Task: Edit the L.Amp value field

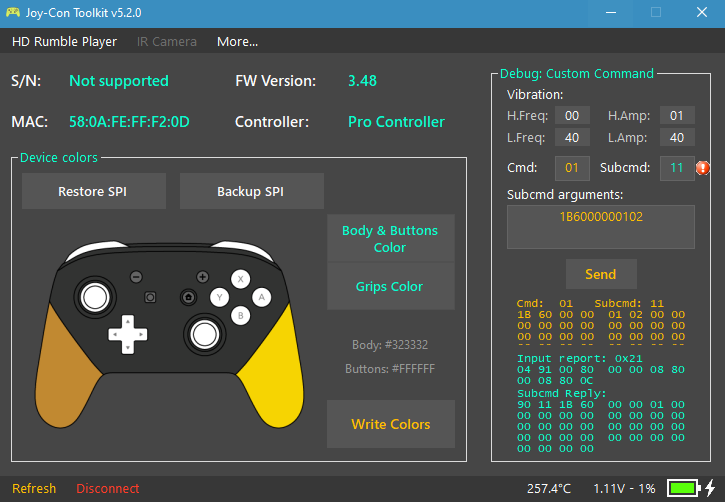Action: 676,138
